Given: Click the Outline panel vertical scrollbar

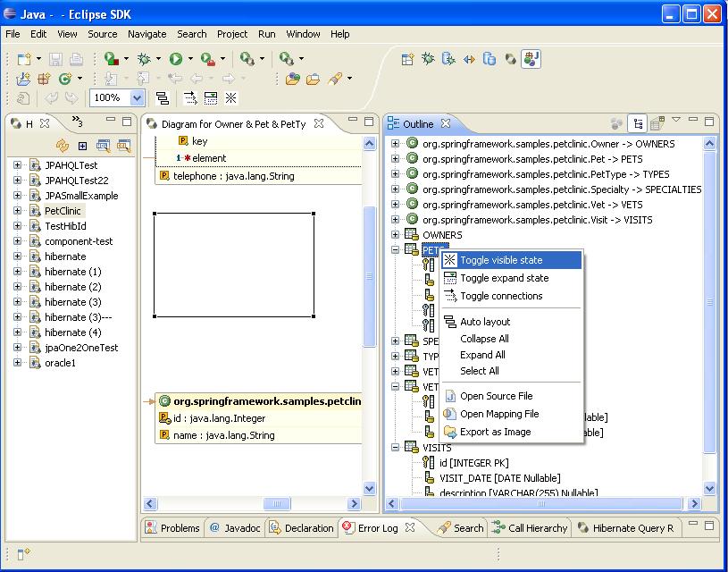Looking at the screenshot, I should [x=710, y=304].
